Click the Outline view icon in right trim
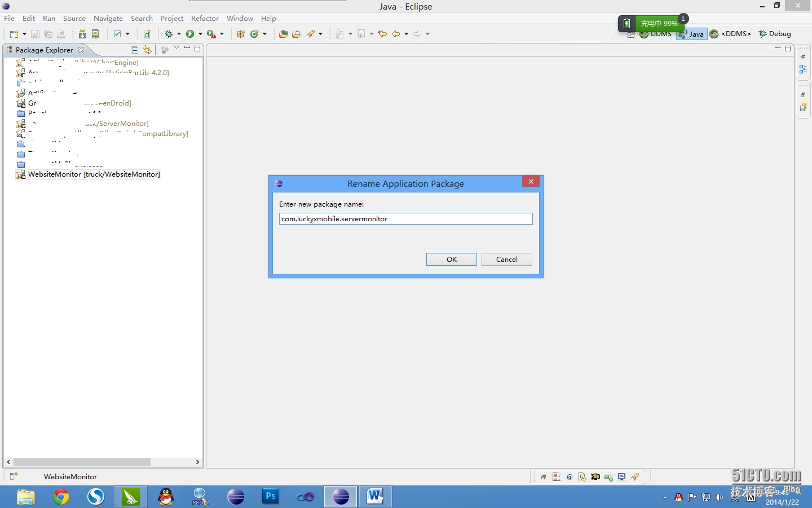Viewport: 812px width, 508px height. tap(804, 69)
